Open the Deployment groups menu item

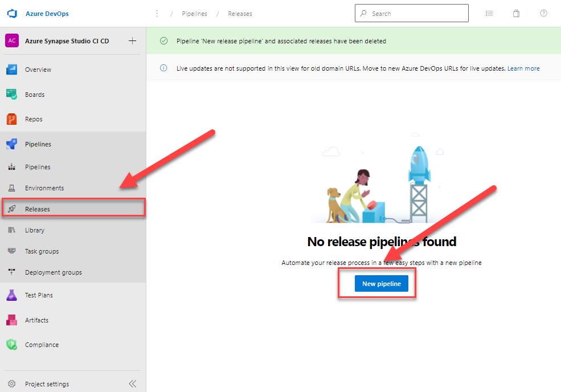click(54, 272)
